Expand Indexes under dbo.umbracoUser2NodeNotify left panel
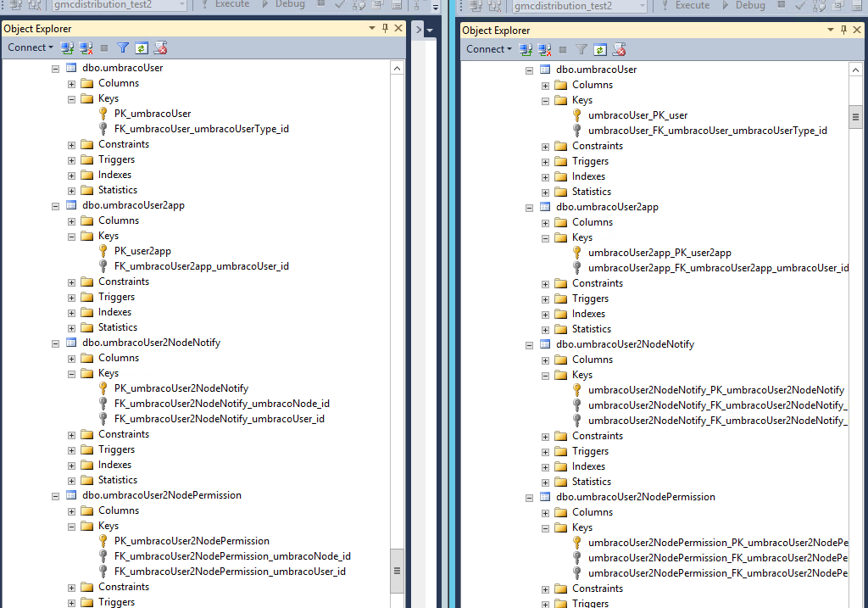 [x=71, y=466]
